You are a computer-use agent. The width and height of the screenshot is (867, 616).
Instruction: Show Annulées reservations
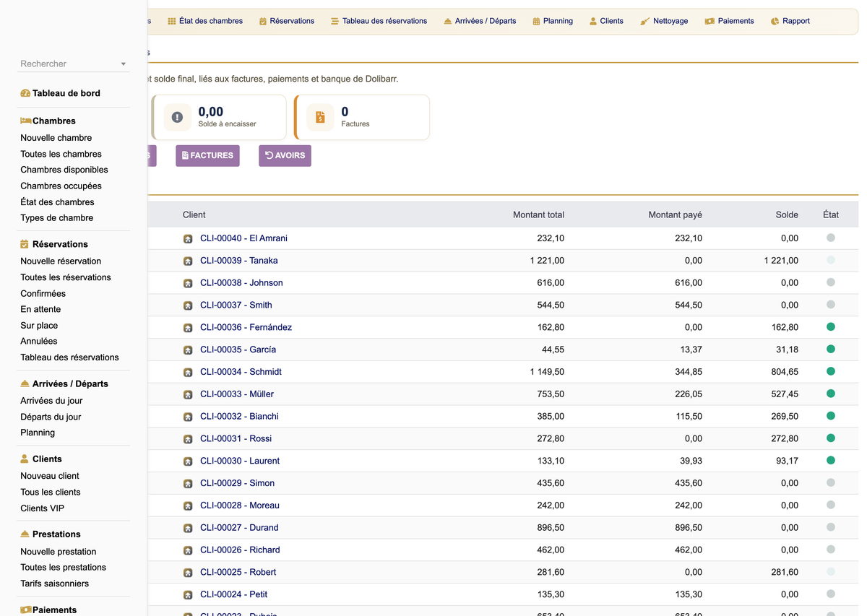point(39,341)
